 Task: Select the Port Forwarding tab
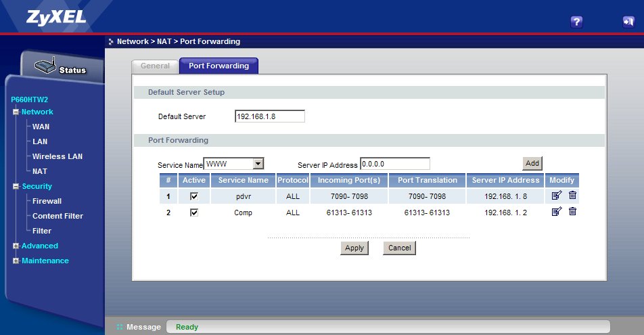point(218,66)
